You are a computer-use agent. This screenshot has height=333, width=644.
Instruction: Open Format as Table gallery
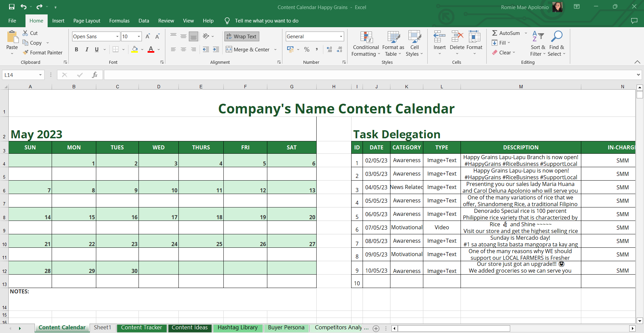tap(393, 44)
